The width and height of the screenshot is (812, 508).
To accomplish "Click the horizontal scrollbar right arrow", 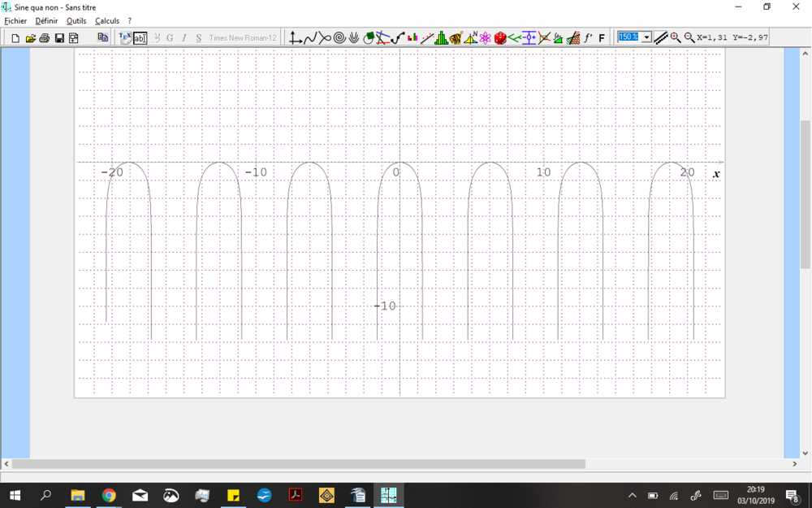I will click(x=795, y=464).
